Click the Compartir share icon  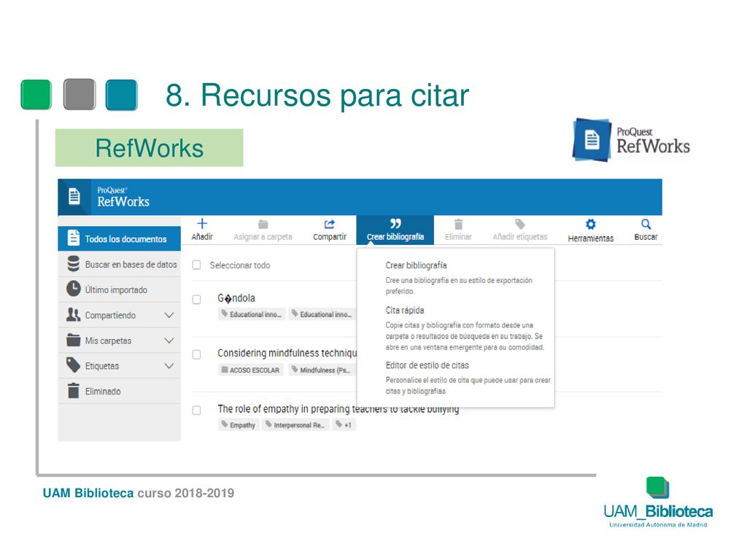click(329, 224)
